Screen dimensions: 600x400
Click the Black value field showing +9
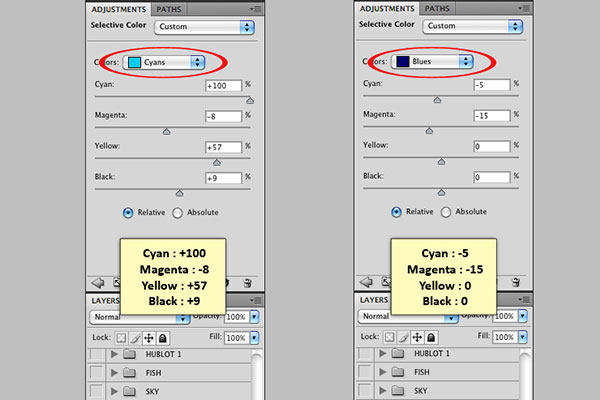tap(223, 178)
